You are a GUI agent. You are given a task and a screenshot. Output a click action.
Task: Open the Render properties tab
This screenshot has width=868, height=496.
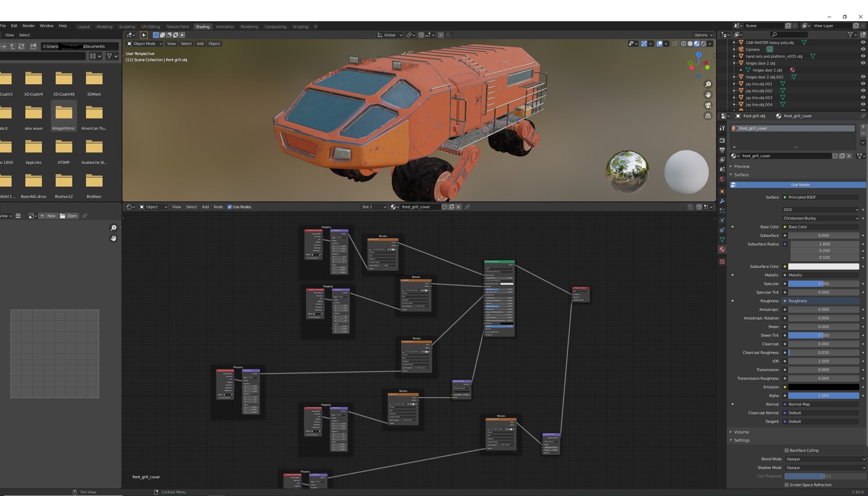pyautogui.click(x=722, y=140)
